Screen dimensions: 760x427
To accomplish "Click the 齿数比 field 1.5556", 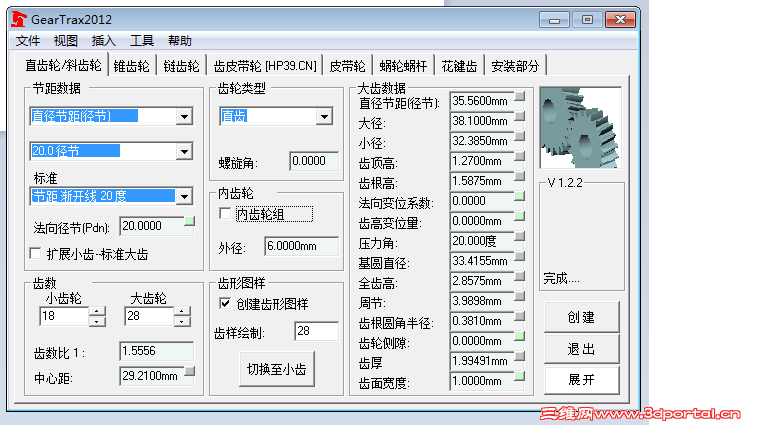I will point(157,351).
